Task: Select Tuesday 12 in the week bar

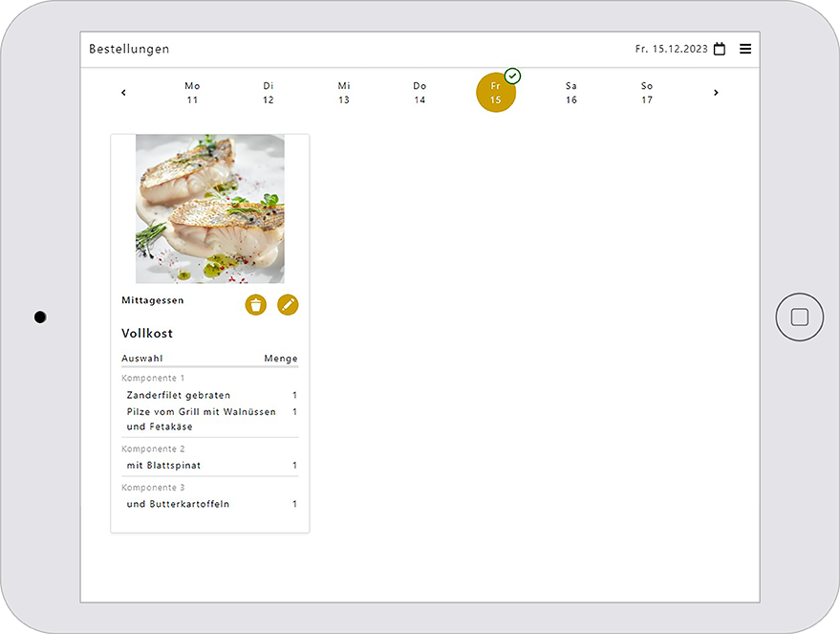Action: point(269,93)
